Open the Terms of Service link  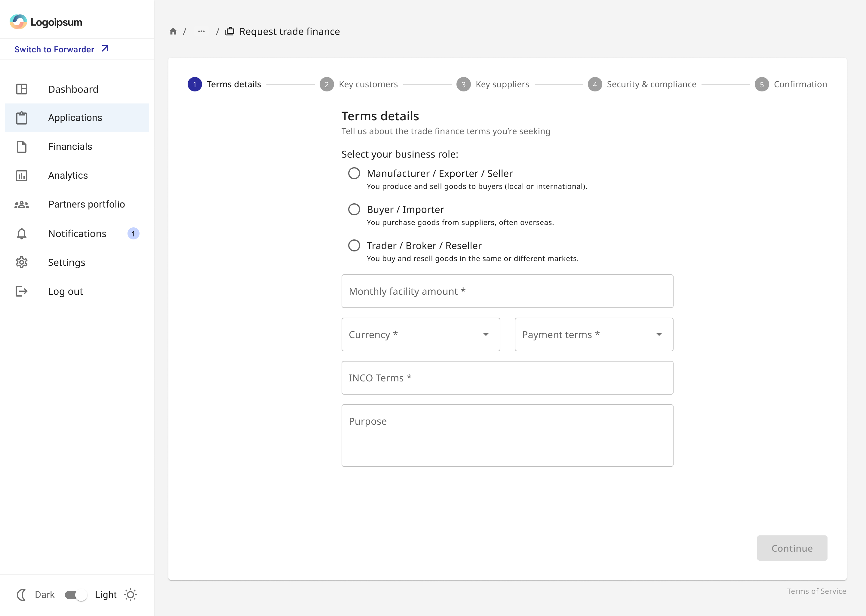(x=816, y=591)
